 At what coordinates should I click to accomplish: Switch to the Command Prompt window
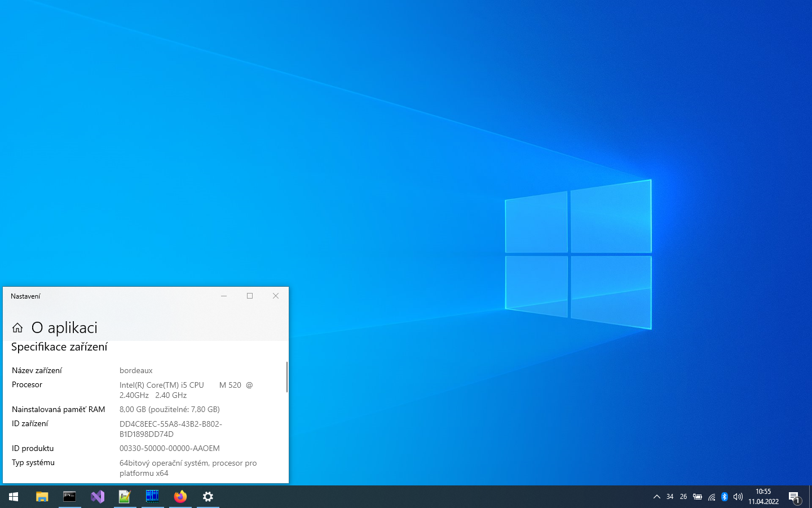click(x=69, y=497)
